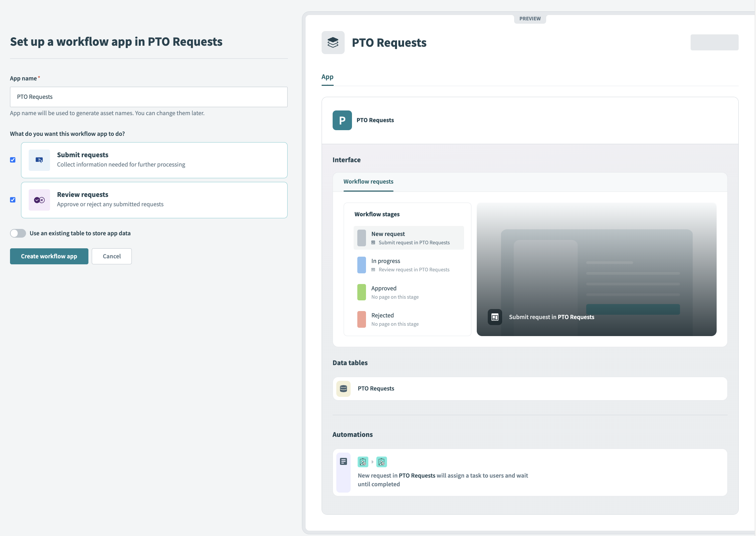Screen dimensions: 756x536
Task: Click the App name input field
Action: [x=148, y=96]
